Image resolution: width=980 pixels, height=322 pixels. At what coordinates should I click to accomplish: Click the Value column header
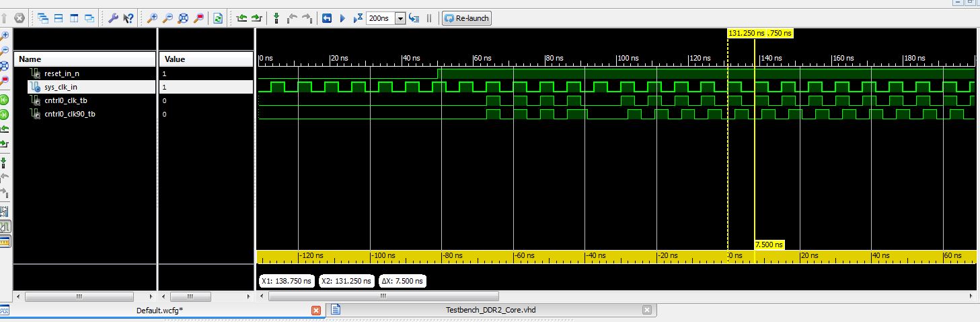click(x=206, y=59)
